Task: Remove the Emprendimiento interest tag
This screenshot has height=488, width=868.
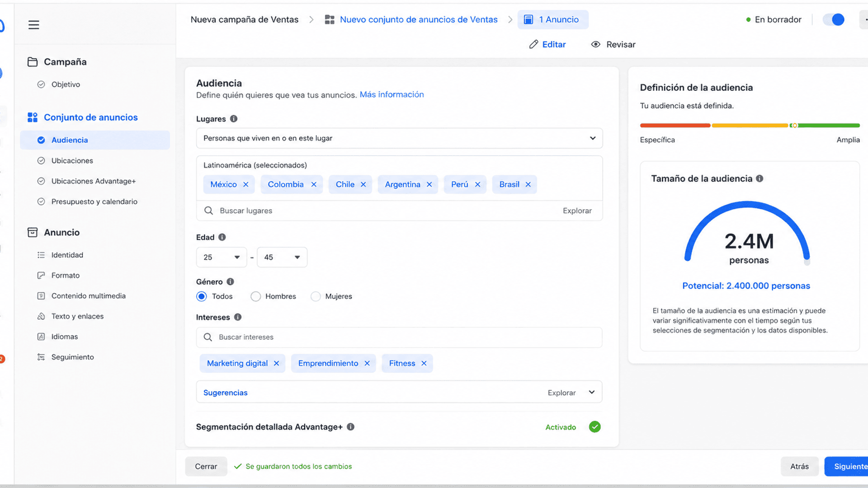Action: [367, 363]
